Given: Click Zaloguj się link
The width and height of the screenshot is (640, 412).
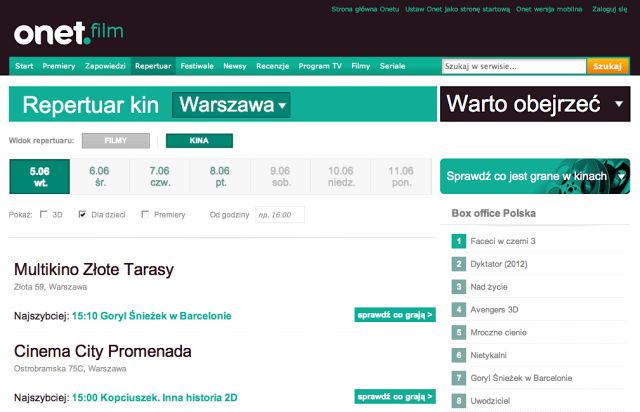Looking at the screenshot, I should click(610, 9).
